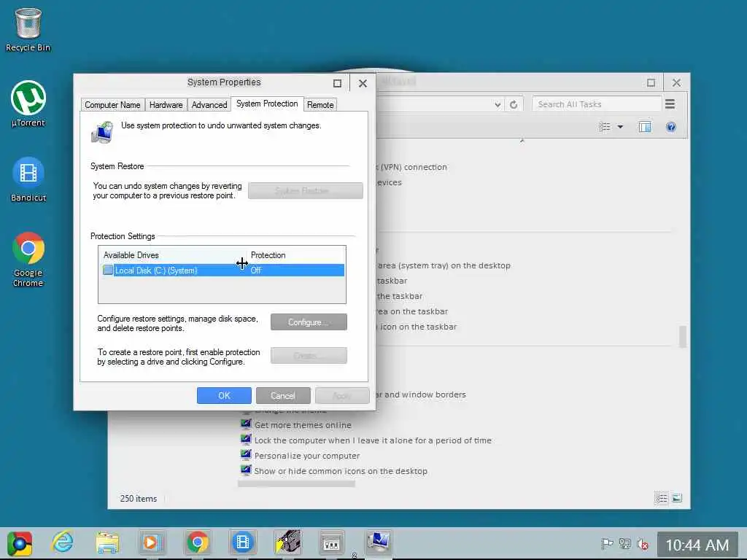Open the camera recorder taskbar icon
This screenshot has width=747, height=560.
287,542
